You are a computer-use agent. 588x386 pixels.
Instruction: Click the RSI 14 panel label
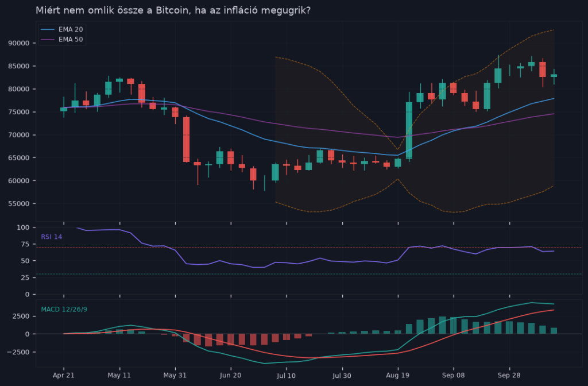pos(51,237)
